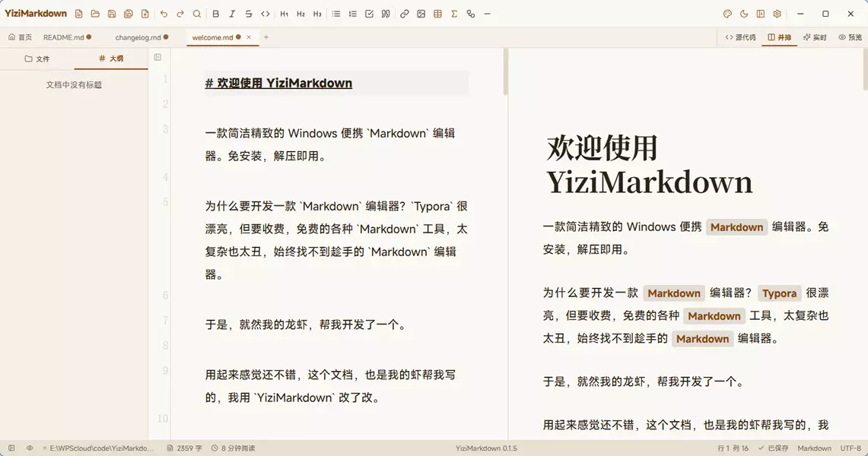Image resolution: width=868 pixels, height=456 pixels.
Task: Open settings with the gear icon
Action: pos(777,14)
